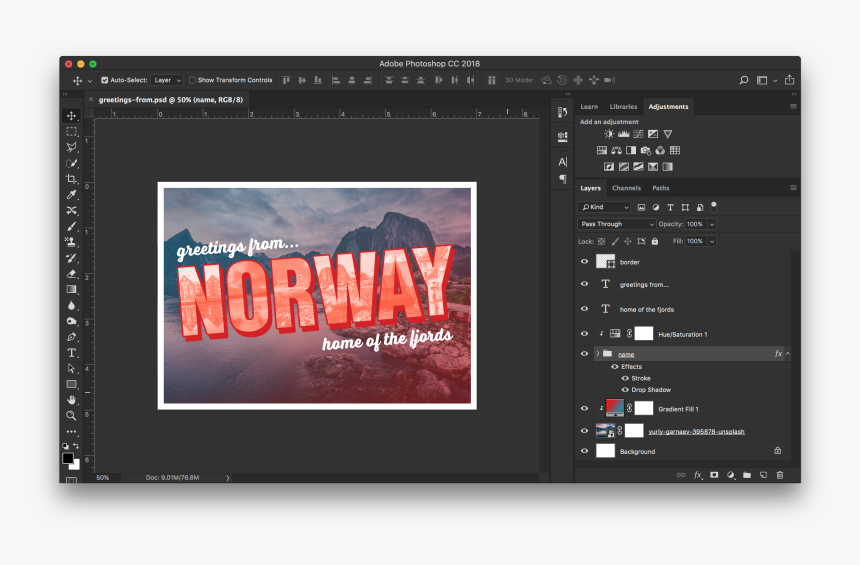Open the Opacity value dropdown arrow
860x565 pixels.
tap(712, 224)
